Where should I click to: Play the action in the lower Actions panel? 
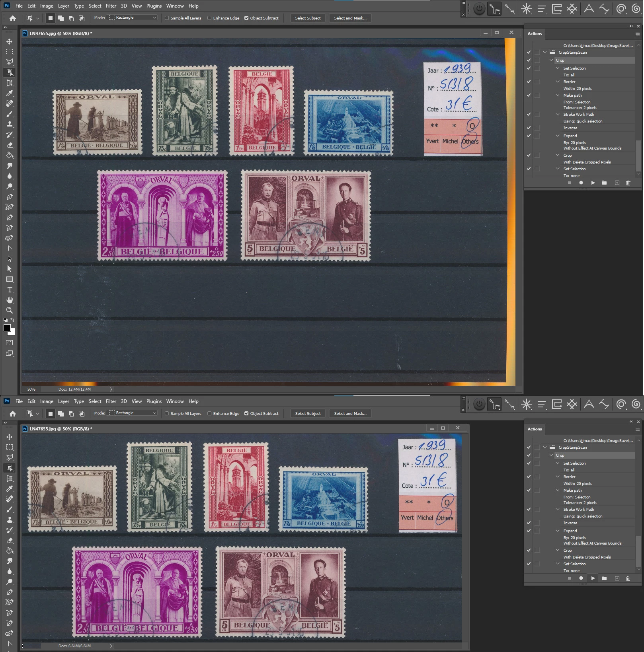pos(593,578)
